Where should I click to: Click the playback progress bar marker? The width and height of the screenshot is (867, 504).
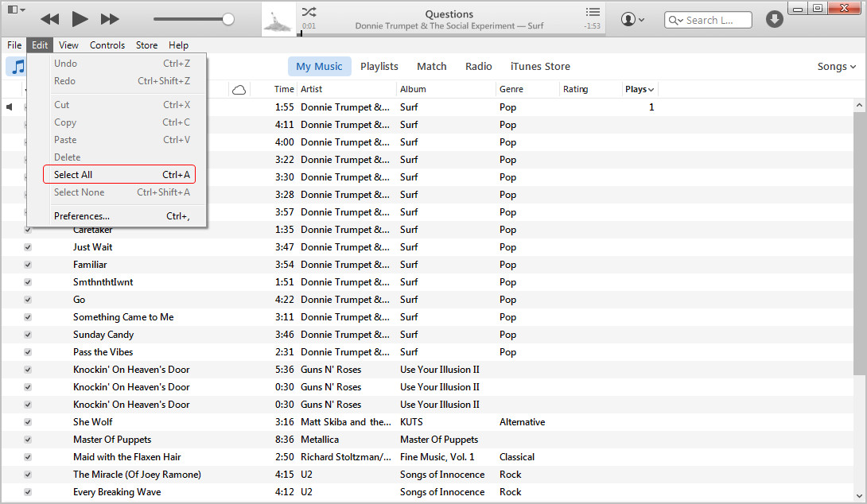300,33
